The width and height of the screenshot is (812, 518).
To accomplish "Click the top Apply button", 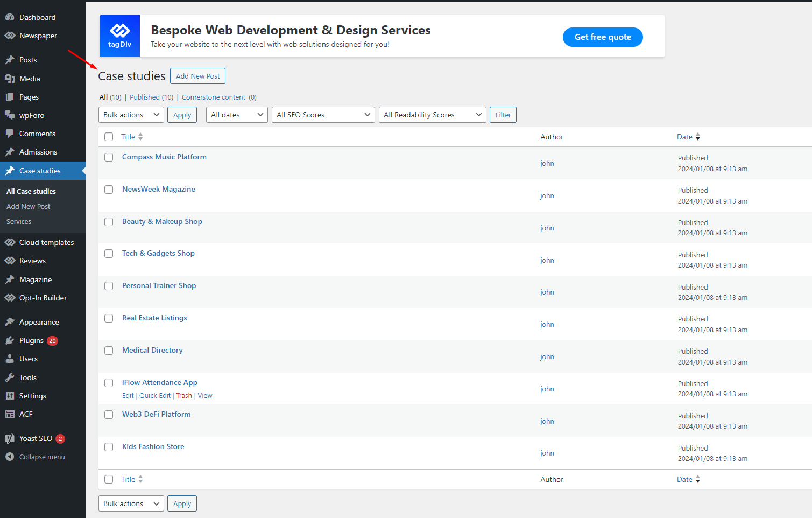I will (x=182, y=115).
